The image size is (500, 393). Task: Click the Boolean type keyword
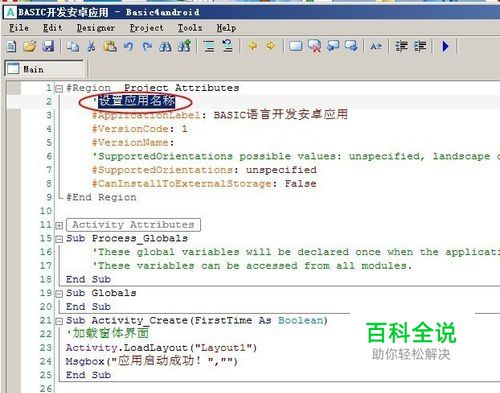point(301,320)
